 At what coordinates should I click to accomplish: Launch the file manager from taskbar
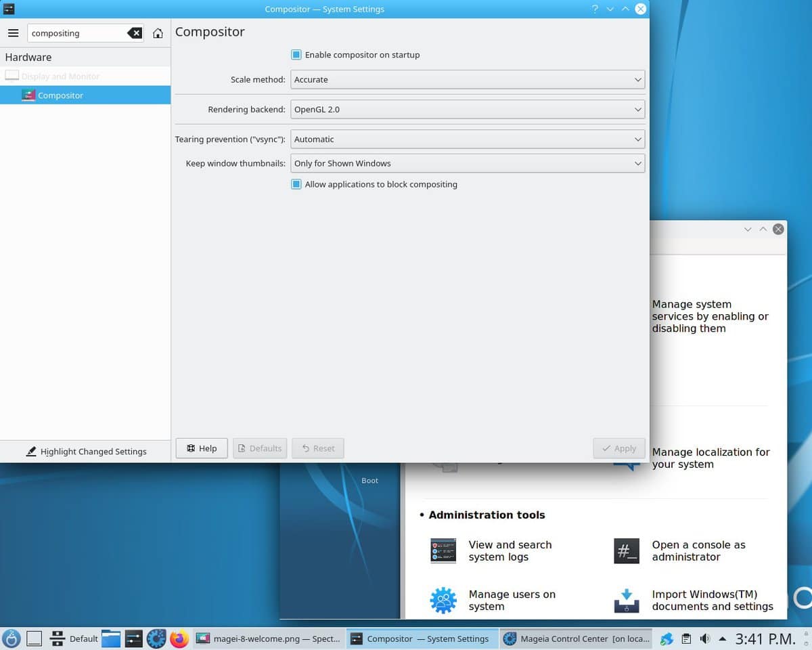click(111, 638)
